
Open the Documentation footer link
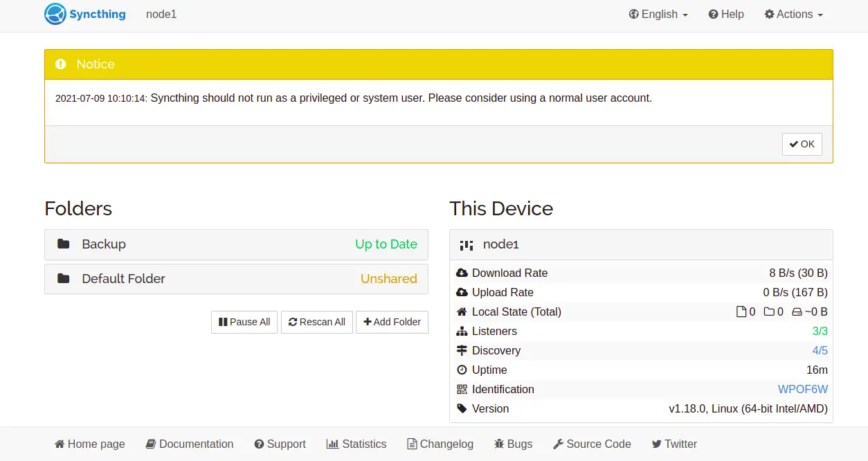pyautogui.click(x=190, y=444)
